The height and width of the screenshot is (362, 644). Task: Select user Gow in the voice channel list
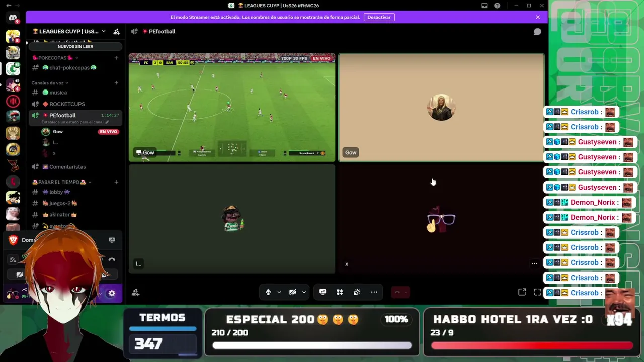pyautogui.click(x=58, y=132)
